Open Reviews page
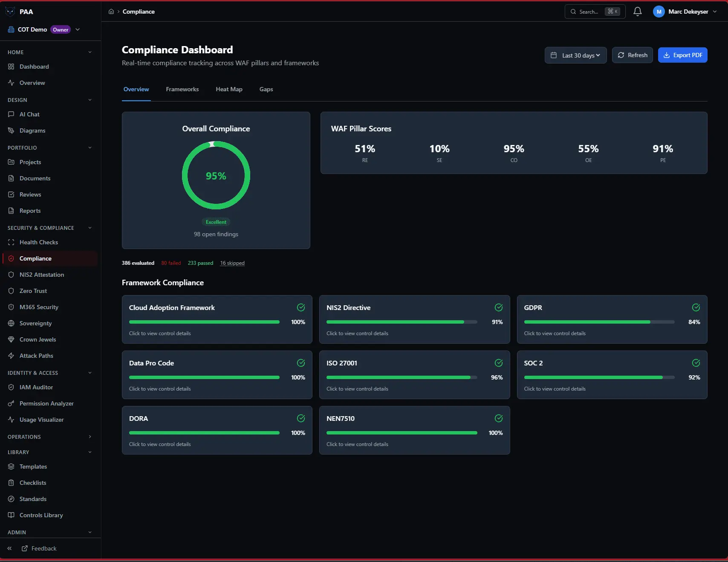The height and width of the screenshot is (562, 728). point(50,194)
